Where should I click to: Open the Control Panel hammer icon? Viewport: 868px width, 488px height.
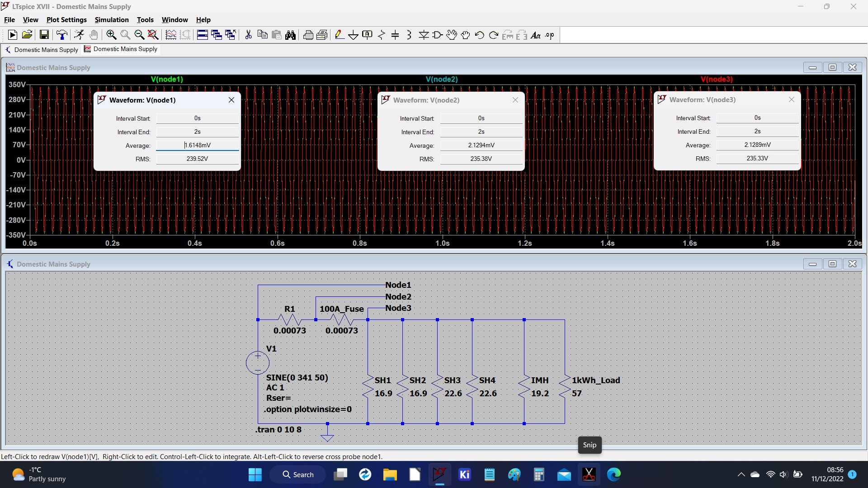(62, 35)
